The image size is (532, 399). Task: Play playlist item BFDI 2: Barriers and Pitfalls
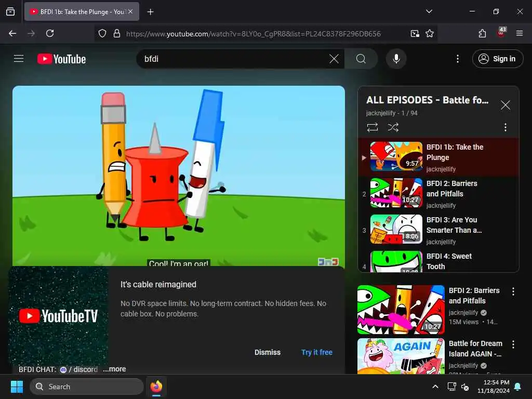coord(438,193)
